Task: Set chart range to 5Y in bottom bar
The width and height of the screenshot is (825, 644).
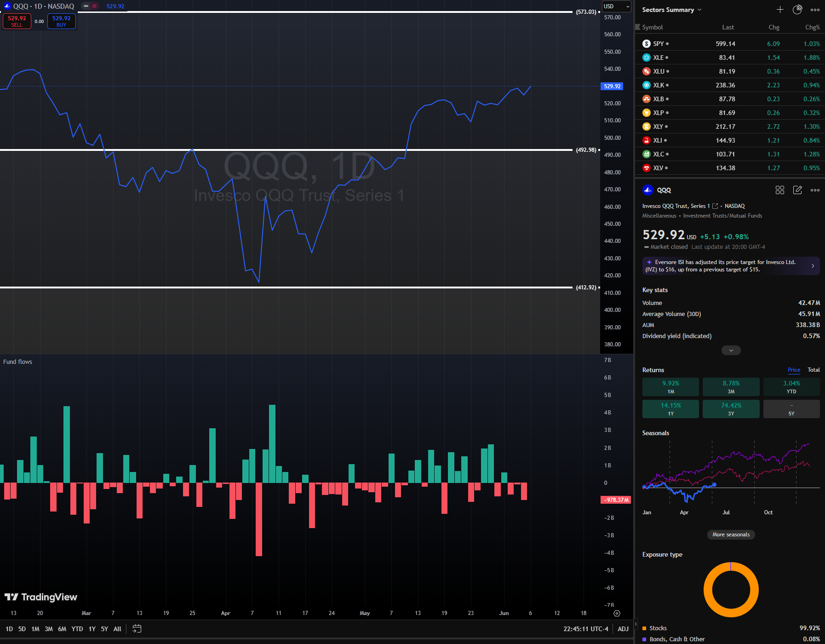Action: tap(104, 629)
